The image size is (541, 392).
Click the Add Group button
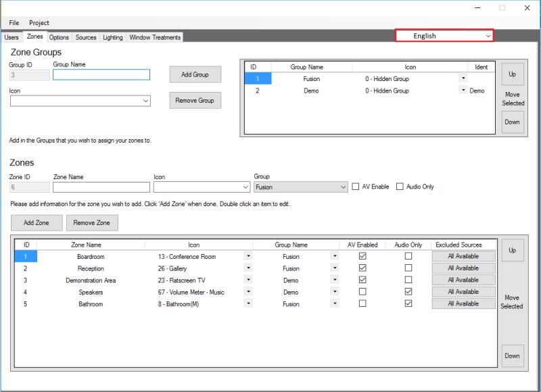pos(195,74)
